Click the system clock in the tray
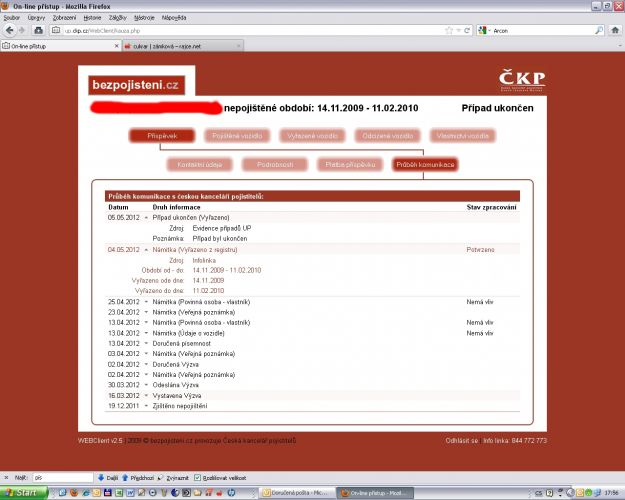 611,493
